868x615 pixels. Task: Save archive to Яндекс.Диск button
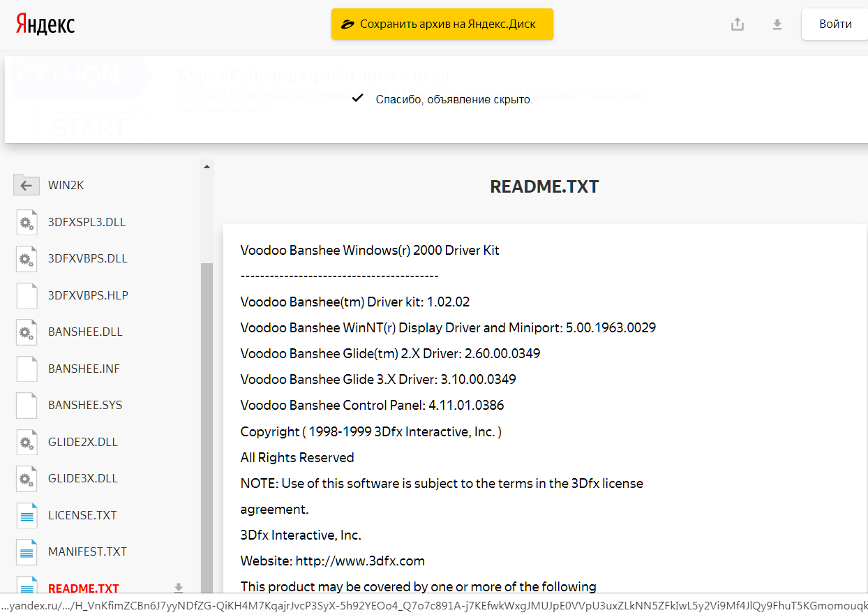click(x=442, y=24)
